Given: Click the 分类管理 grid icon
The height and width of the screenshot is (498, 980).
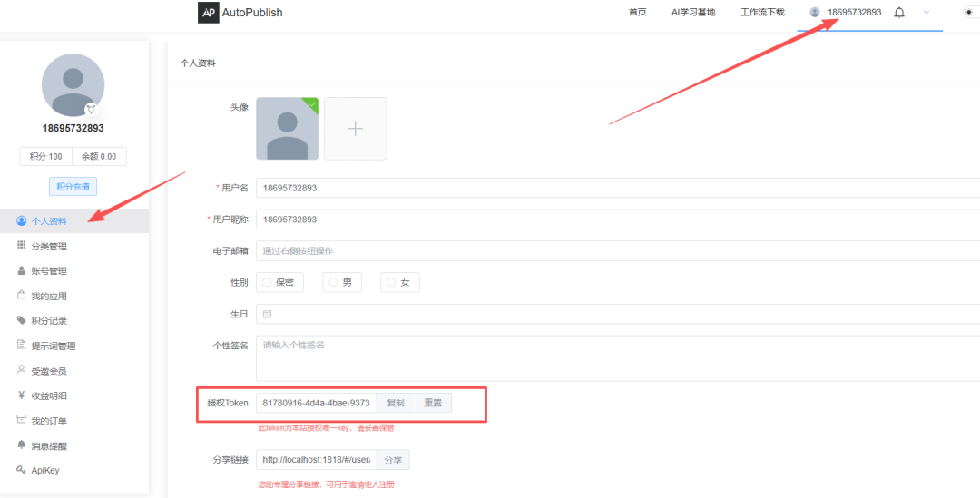Looking at the screenshot, I should pos(22,246).
